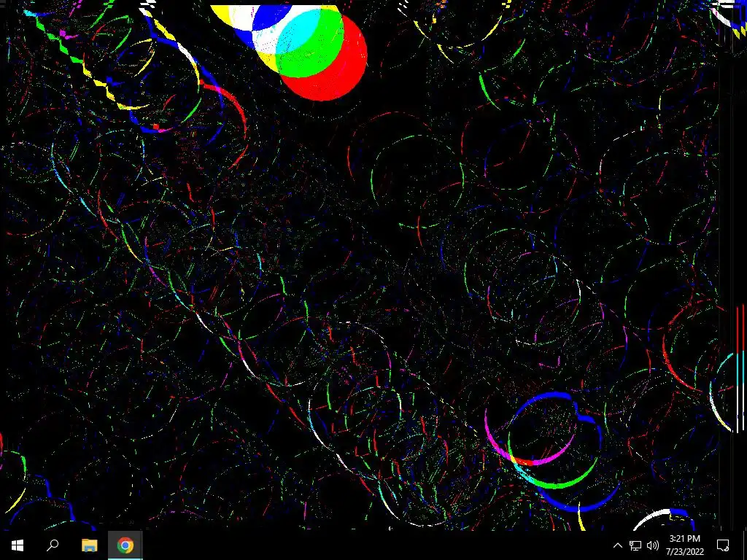Open the network status tray icon

(635, 545)
